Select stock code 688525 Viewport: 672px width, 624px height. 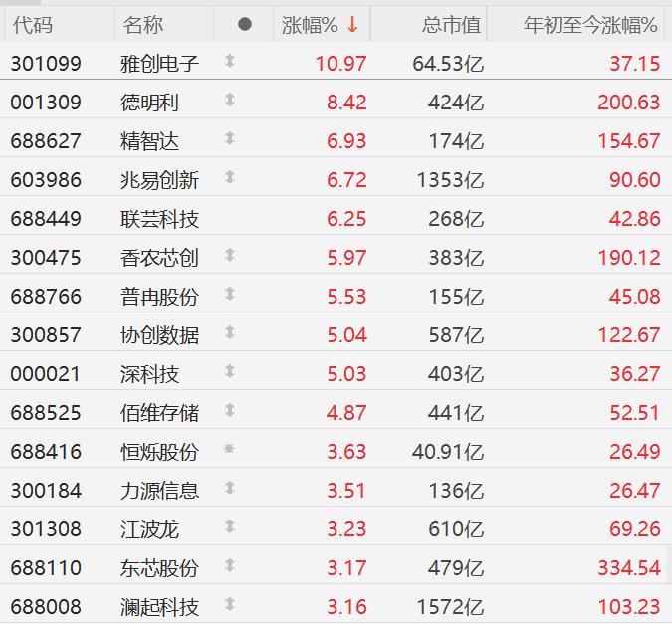point(46,413)
